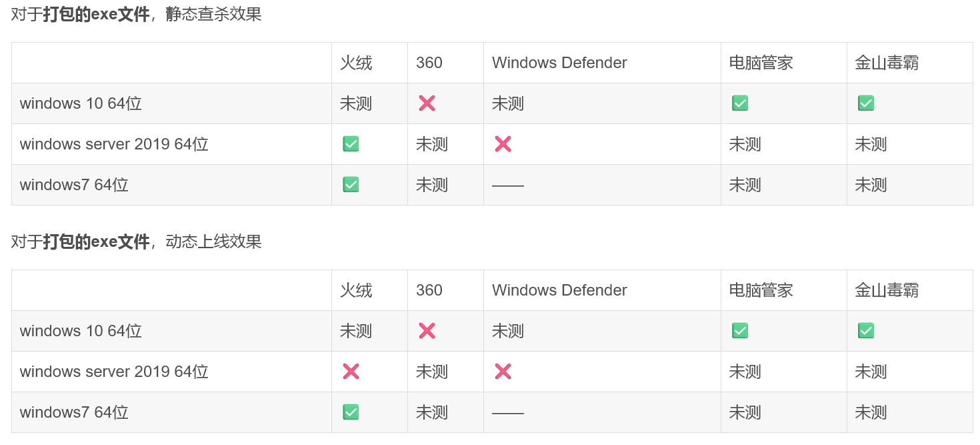Click the windows7 64位 row label in the dynamic table
This screenshot has height=445, width=980.
(74, 412)
